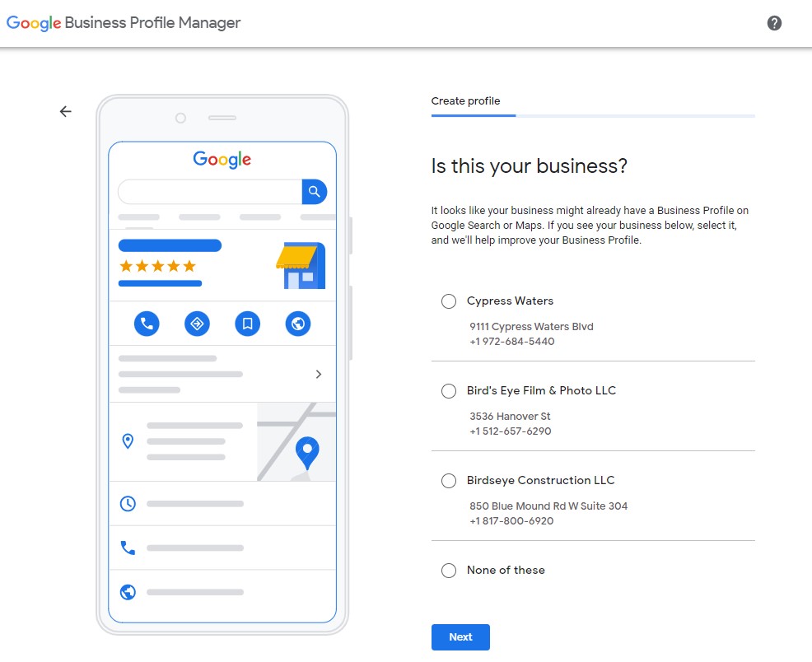The height and width of the screenshot is (662, 812).
Task: Click the small globe icon at bottom
Action: [128, 592]
